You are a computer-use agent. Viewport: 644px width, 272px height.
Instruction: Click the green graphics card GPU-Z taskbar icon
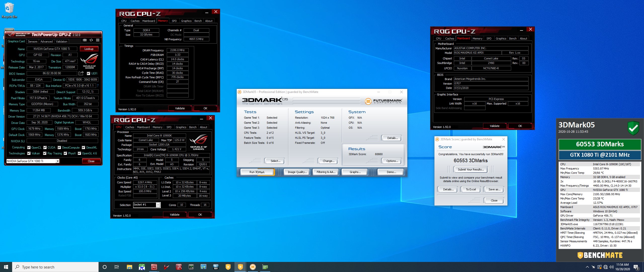click(x=265, y=267)
